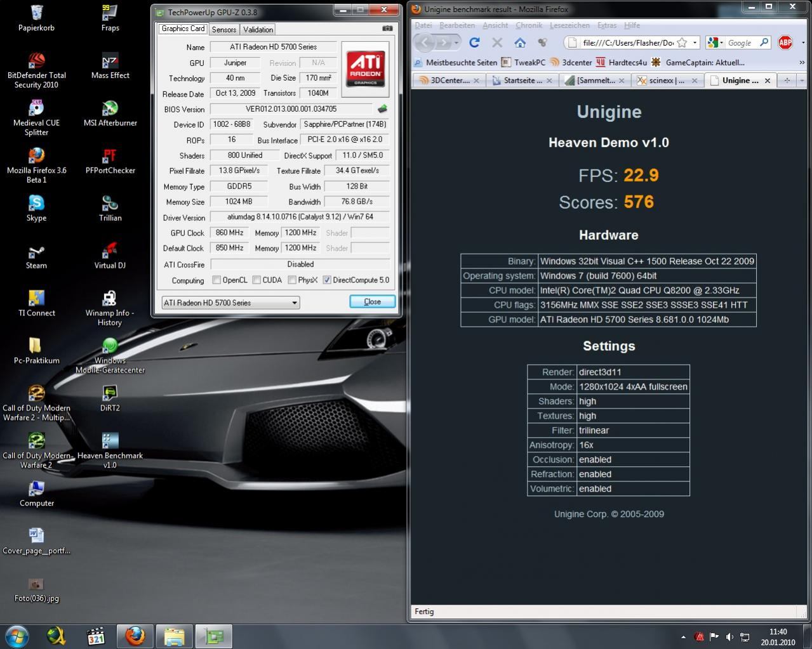Open TI Connect desktop icon
This screenshot has width=812, height=649.
click(36, 303)
